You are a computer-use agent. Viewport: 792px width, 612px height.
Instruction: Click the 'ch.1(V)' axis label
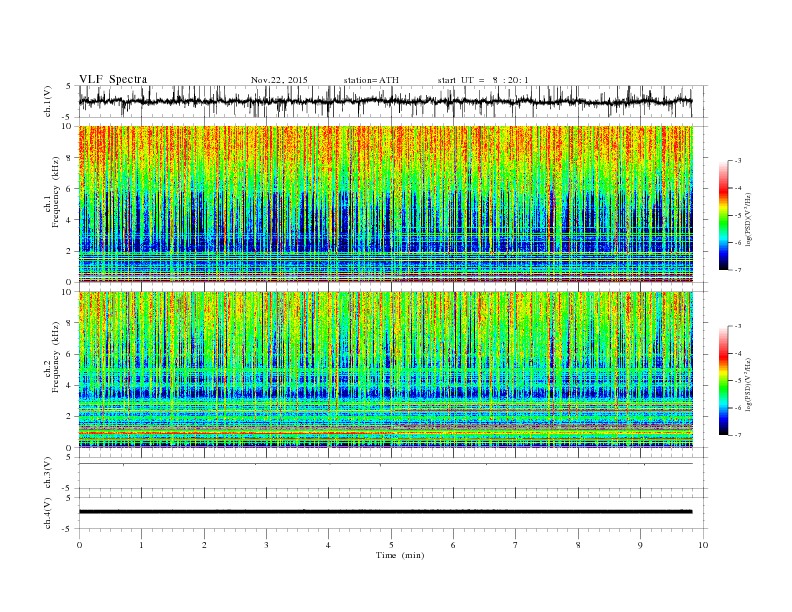(48, 102)
